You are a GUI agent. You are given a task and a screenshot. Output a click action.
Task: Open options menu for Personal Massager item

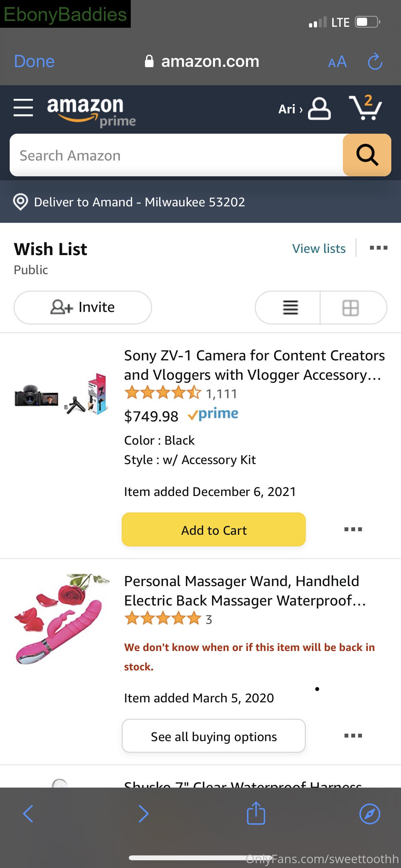[353, 736]
